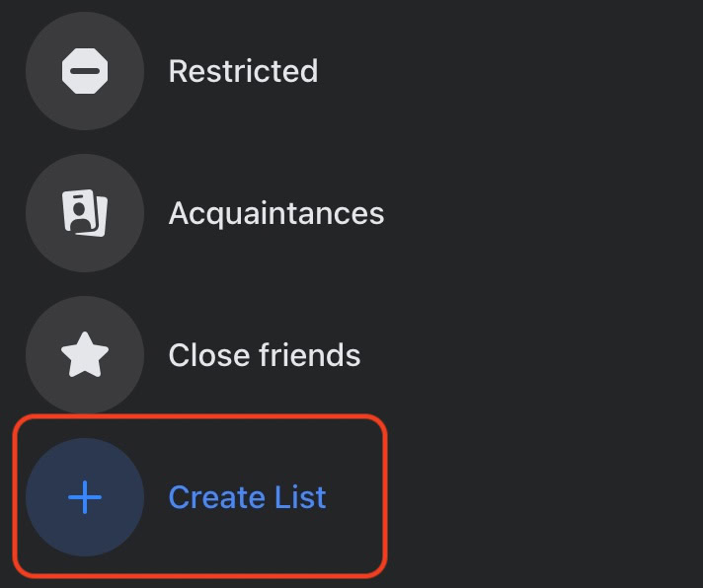703x588 pixels.
Task: Select the minus symbol inside the octagon
Action: tap(85, 72)
